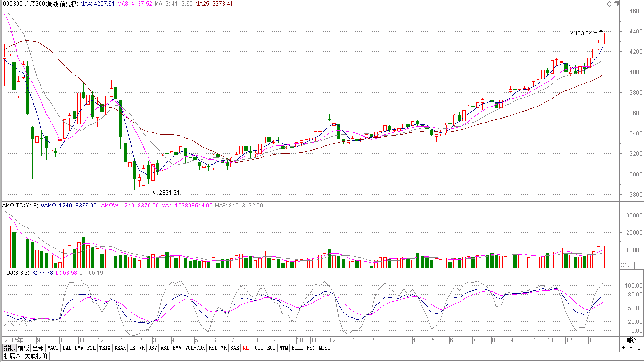Click the K: 77.78 value
This screenshot has height=362, width=644.
[x=42, y=272]
